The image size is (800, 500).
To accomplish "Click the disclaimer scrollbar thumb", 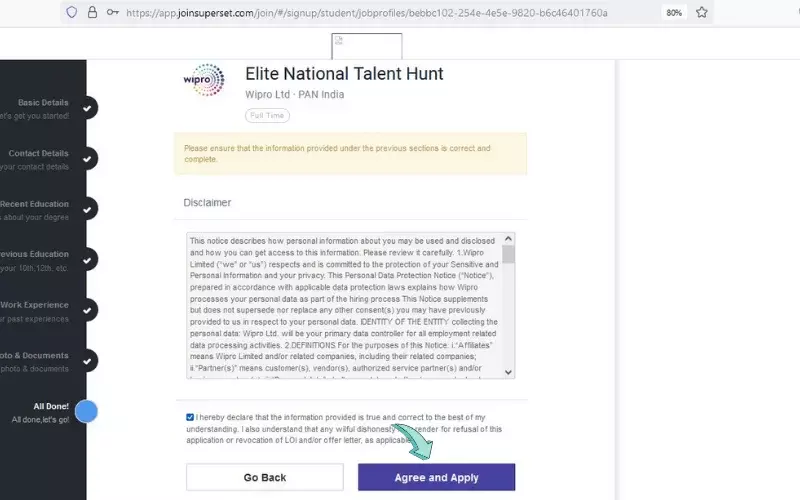I will (508, 254).
